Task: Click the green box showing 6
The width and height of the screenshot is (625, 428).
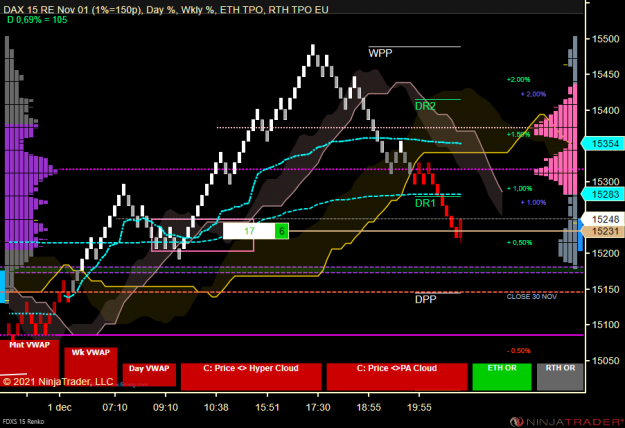Action: 282,231
